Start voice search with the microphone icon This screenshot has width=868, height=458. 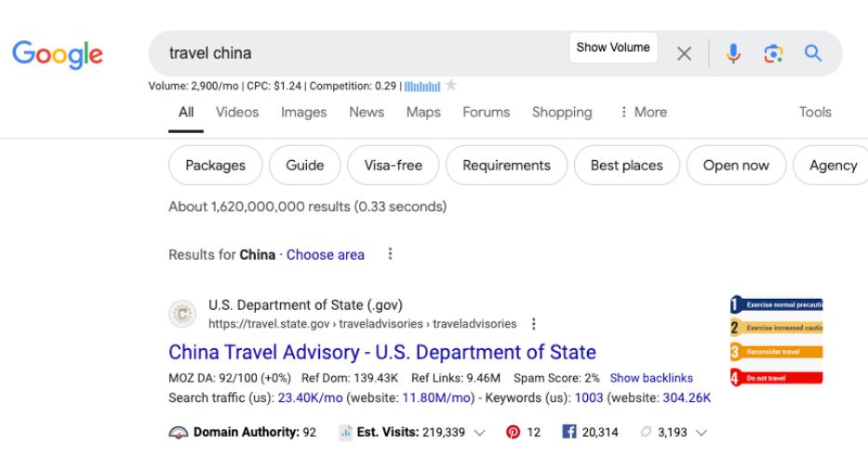[x=733, y=54]
